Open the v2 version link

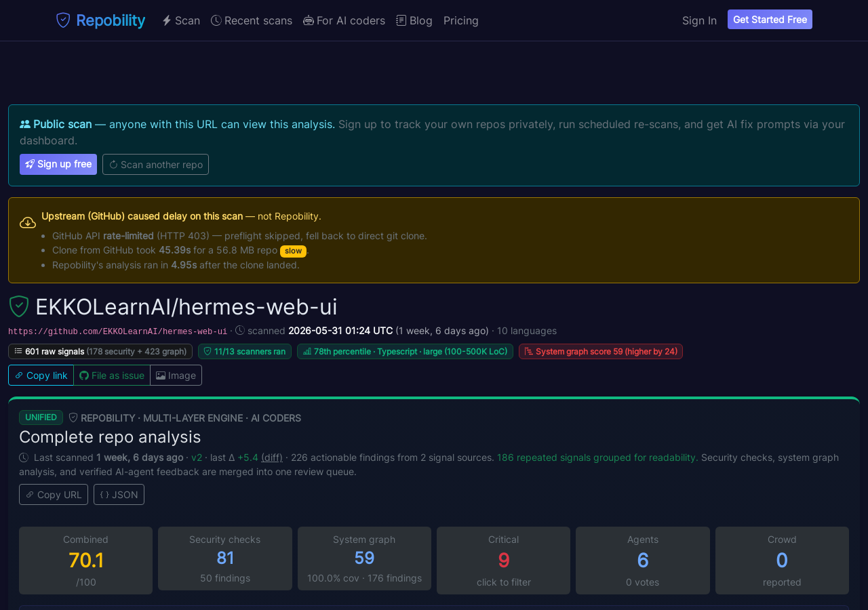tap(197, 457)
